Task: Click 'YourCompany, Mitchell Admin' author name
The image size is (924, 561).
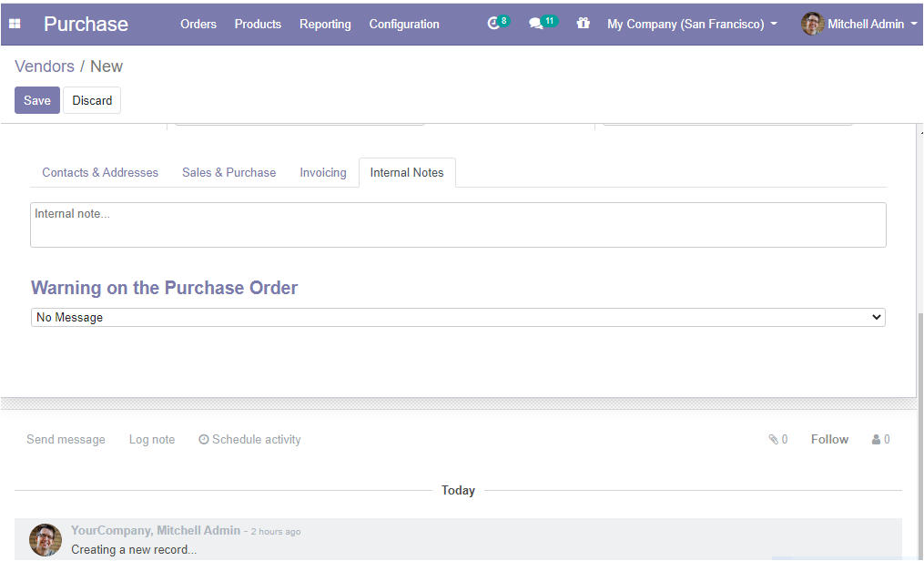Action: coord(156,530)
